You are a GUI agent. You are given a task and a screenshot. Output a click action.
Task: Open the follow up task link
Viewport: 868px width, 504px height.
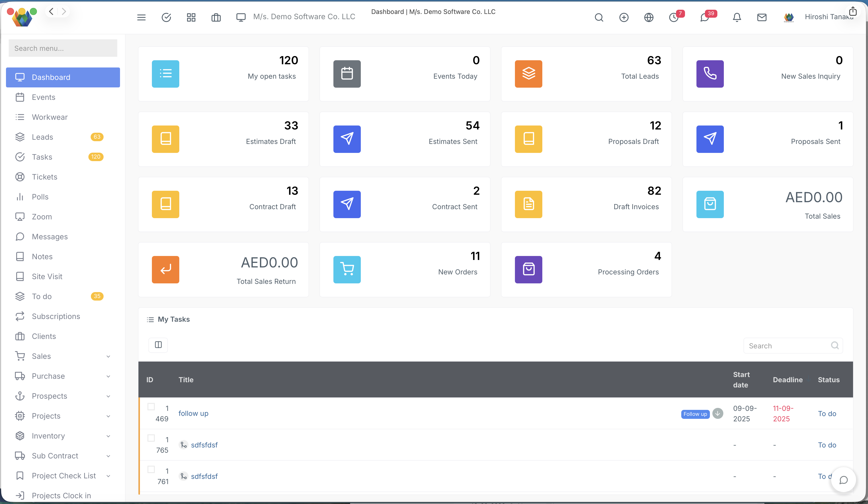coord(193,413)
